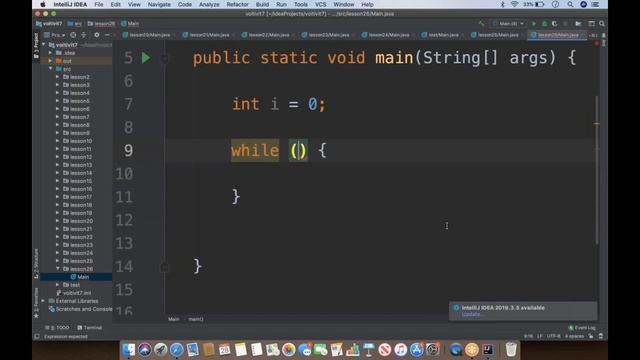Open Safari from the Dock
The height and width of the screenshot is (360, 640).
click(176, 349)
